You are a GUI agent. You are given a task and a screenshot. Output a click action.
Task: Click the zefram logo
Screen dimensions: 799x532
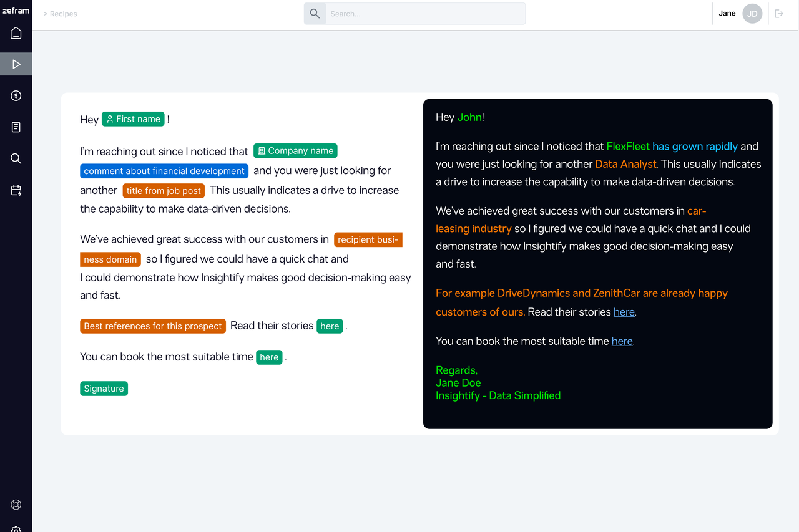[x=16, y=11]
